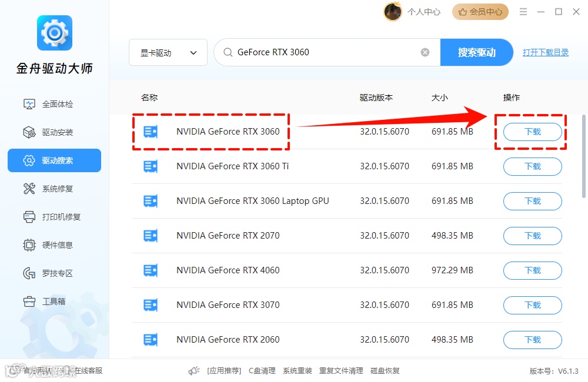Click the magnifier icon in search box
Viewport: 588px width, 382px height.
(x=228, y=52)
